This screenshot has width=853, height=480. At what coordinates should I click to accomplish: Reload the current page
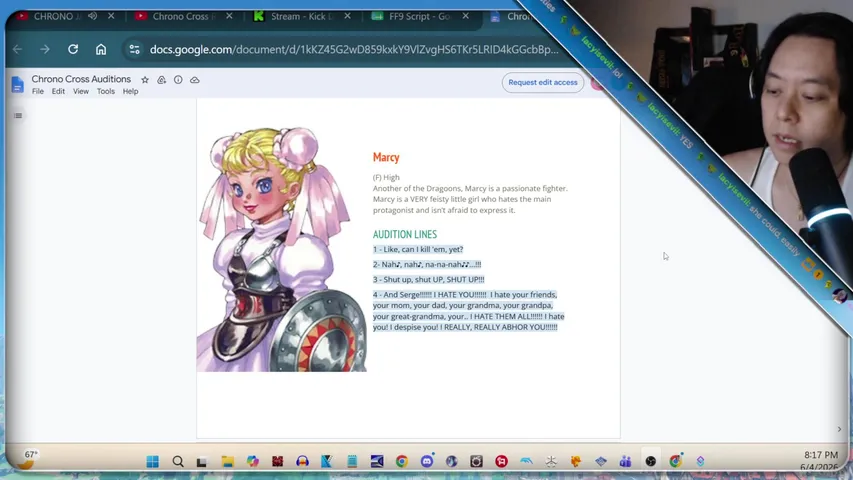click(x=73, y=50)
